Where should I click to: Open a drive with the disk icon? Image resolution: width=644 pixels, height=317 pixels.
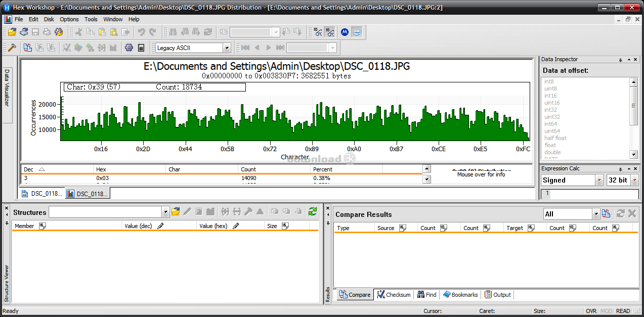(24, 32)
